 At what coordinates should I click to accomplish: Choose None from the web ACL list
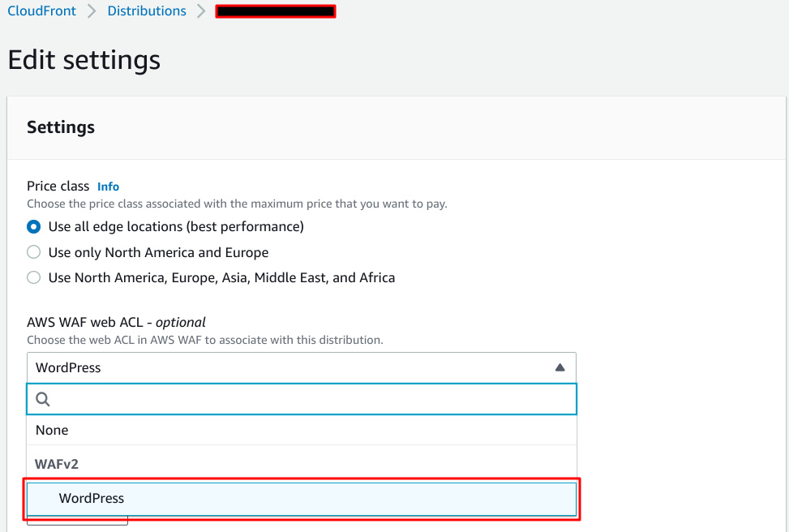tap(302, 430)
